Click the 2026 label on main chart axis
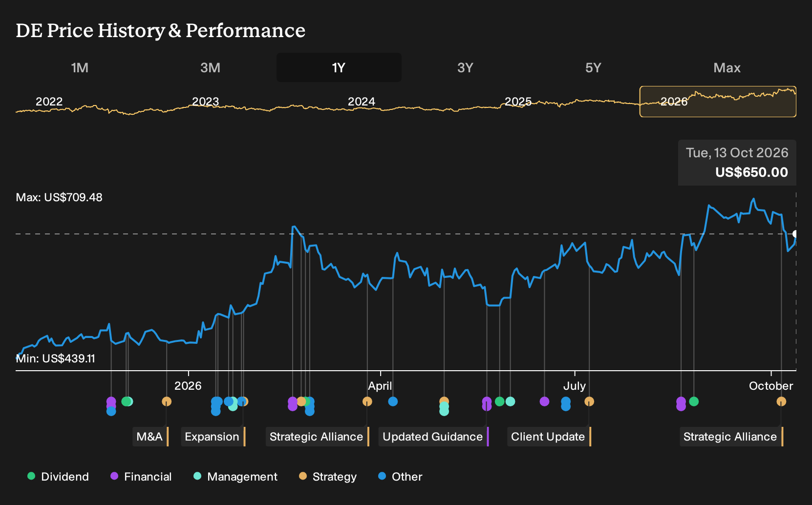The image size is (812, 505). (188, 386)
